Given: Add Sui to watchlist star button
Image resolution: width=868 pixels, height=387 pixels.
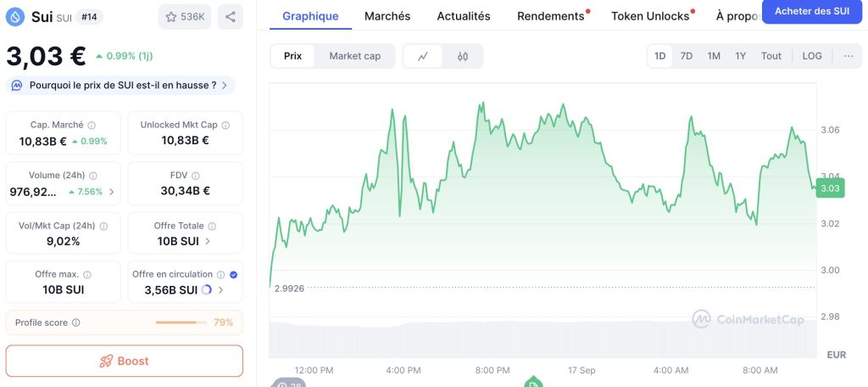Looking at the screenshot, I should pyautogui.click(x=185, y=17).
